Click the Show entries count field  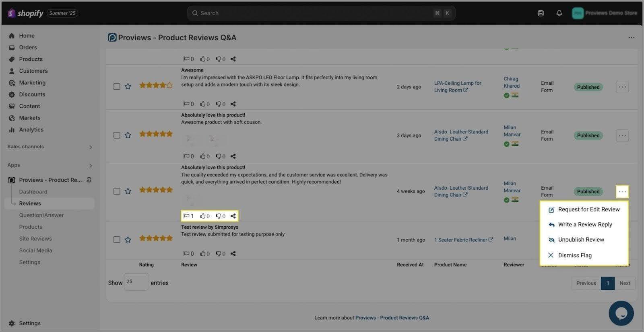[136, 282]
